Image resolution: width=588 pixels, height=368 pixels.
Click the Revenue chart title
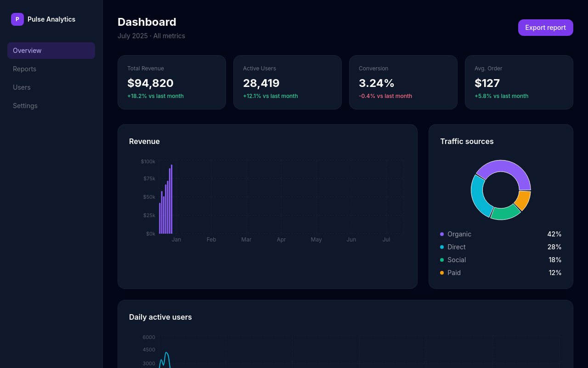click(144, 141)
